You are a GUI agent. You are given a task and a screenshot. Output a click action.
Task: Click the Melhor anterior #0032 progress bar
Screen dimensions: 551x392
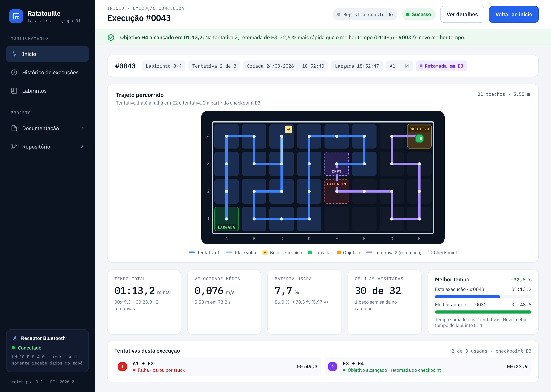tap(483, 312)
